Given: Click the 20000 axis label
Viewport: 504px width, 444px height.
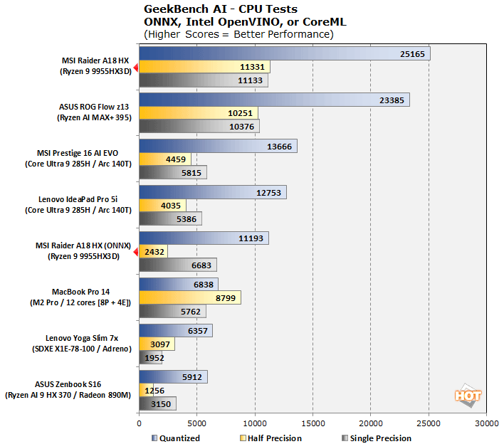Looking at the screenshot, I should [x=371, y=423].
